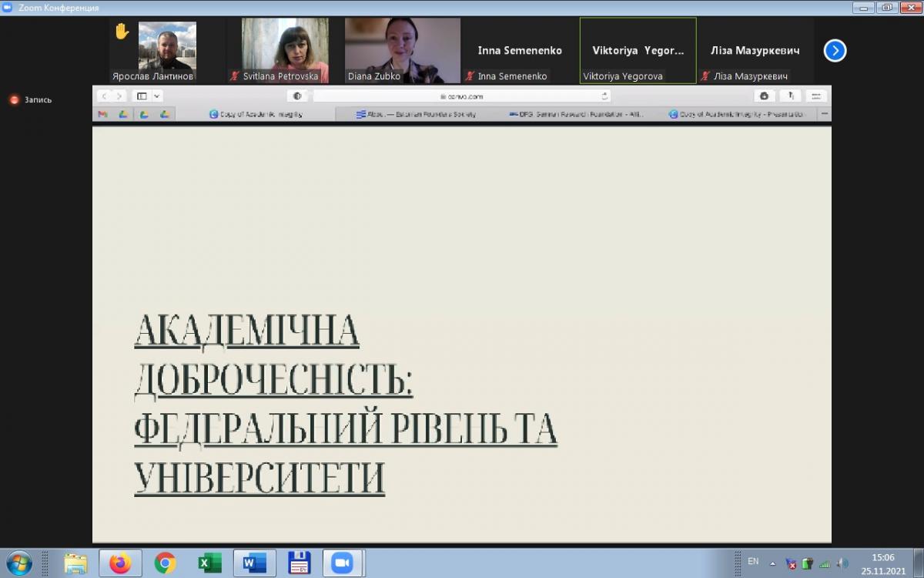924x578 pixels.
Task: Open the EN language selector in taskbar
Action: (753, 561)
